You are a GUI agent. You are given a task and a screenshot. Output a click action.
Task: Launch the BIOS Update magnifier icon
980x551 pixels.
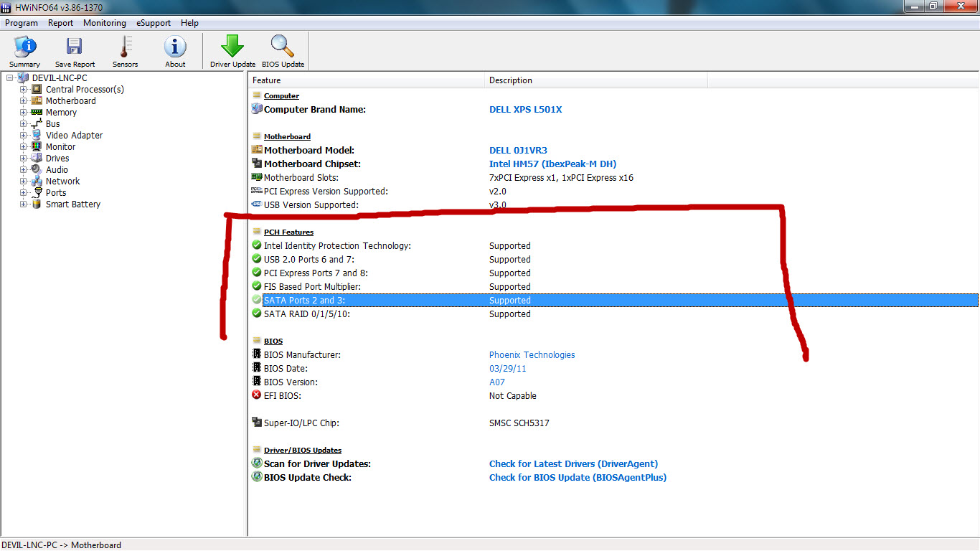283,47
